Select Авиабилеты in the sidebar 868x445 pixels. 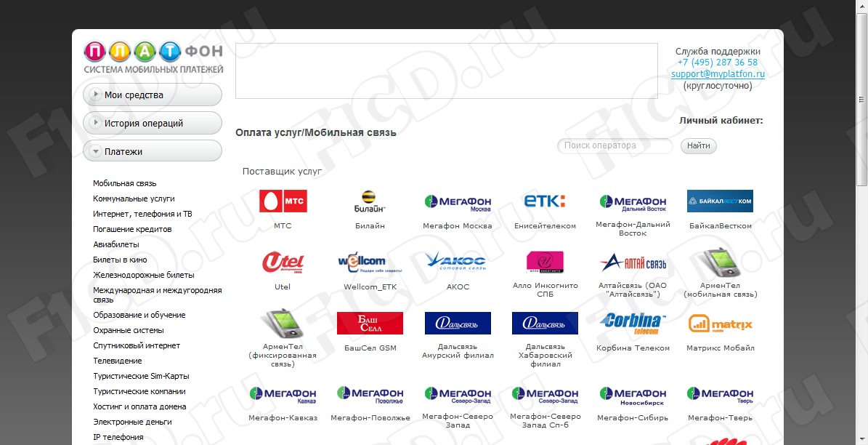pyautogui.click(x=115, y=244)
